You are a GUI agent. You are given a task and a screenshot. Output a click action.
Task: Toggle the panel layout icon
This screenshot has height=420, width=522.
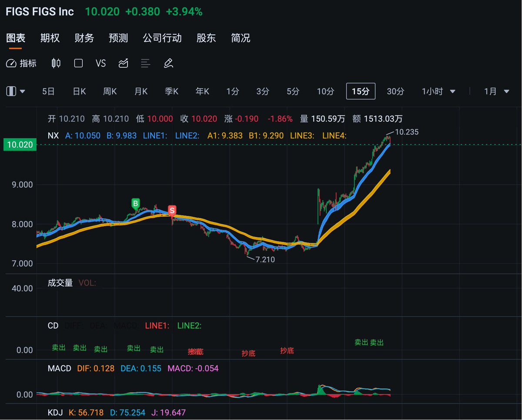click(11, 91)
